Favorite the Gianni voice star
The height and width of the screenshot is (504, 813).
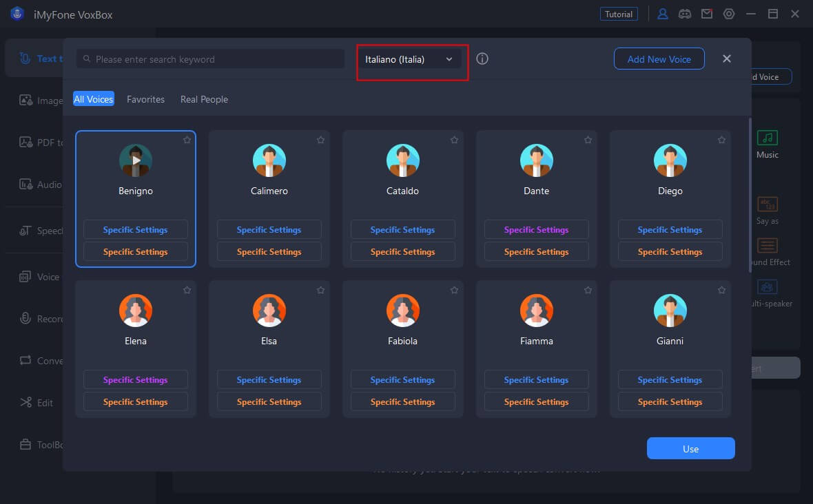(x=721, y=290)
